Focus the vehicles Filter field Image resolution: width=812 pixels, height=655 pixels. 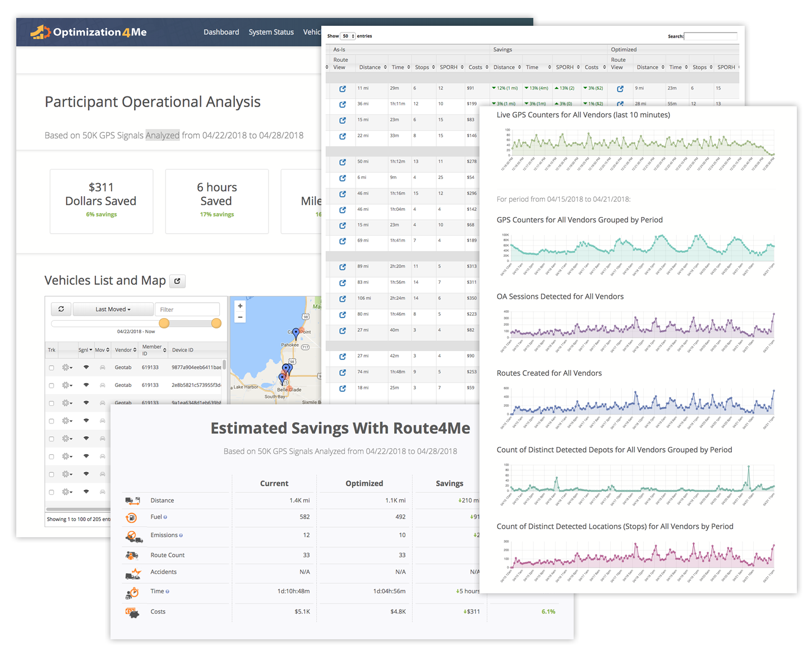(x=187, y=309)
